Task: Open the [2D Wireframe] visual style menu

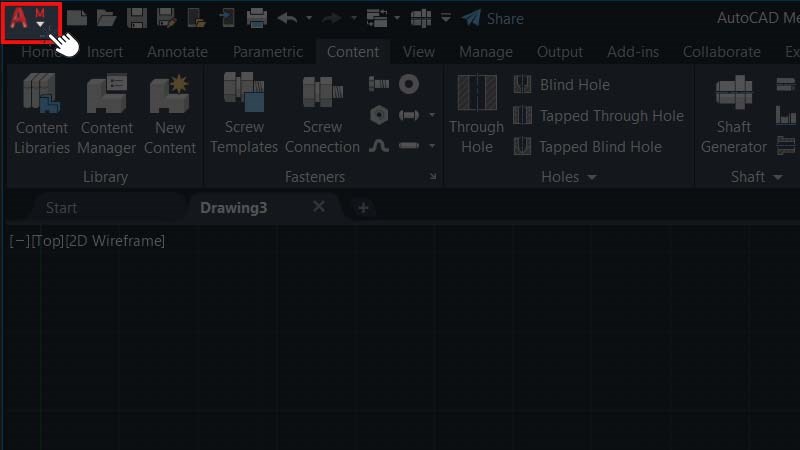Action: [115, 241]
